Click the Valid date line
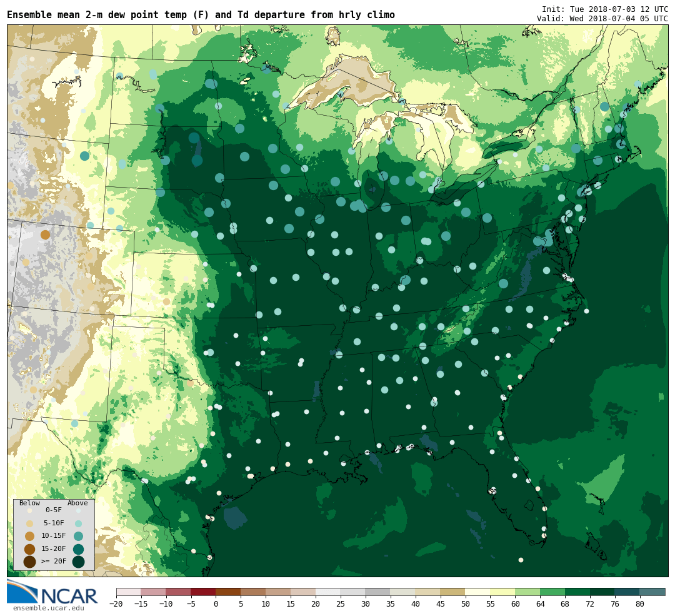The width and height of the screenshot is (675, 616). [x=602, y=19]
